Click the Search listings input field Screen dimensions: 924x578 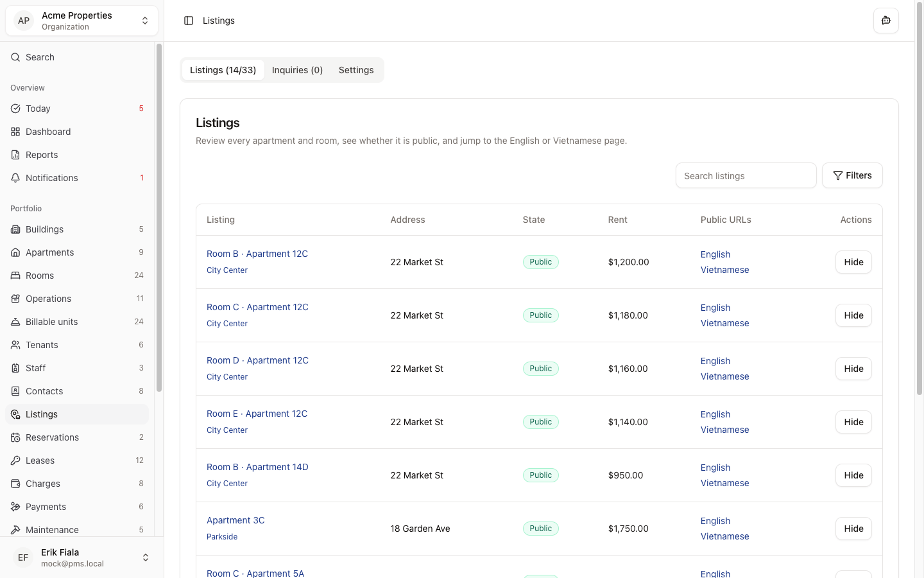(746, 175)
